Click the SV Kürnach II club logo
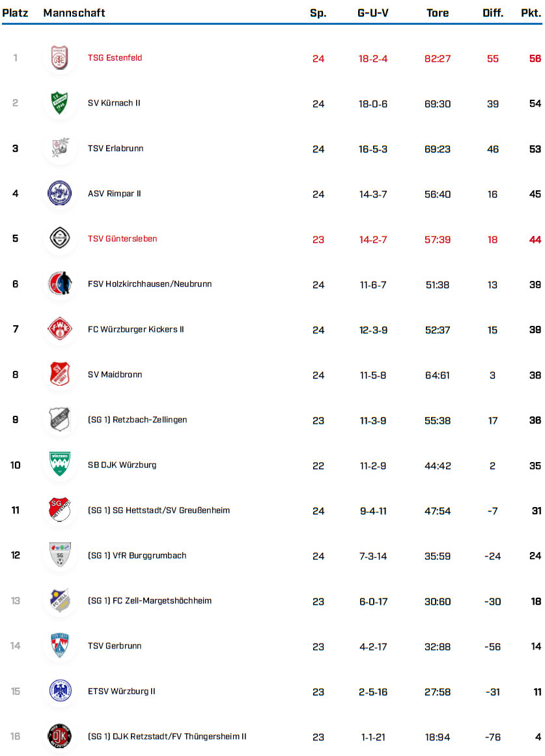Screen dimensions: 545x756 pos(60,103)
